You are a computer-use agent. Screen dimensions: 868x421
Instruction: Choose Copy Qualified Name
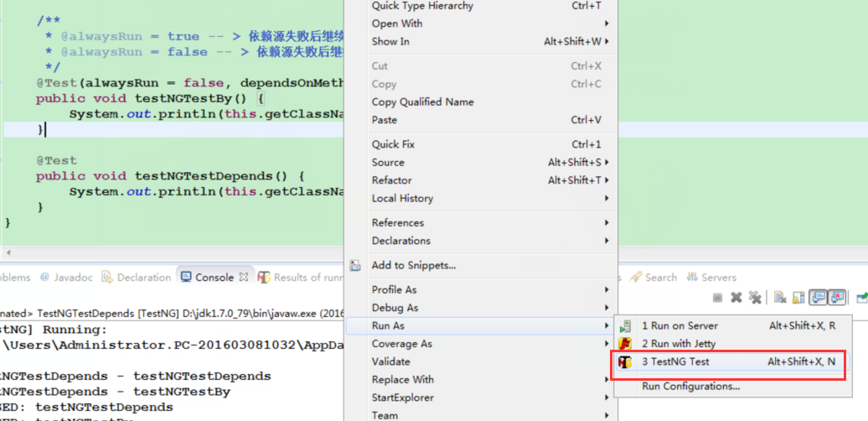[x=480, y=102]
